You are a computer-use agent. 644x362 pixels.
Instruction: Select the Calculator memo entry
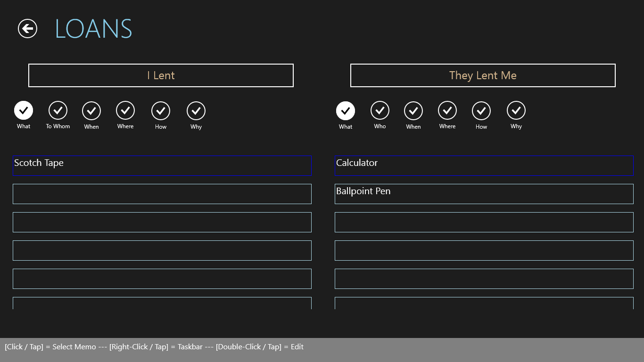[484, 166]
